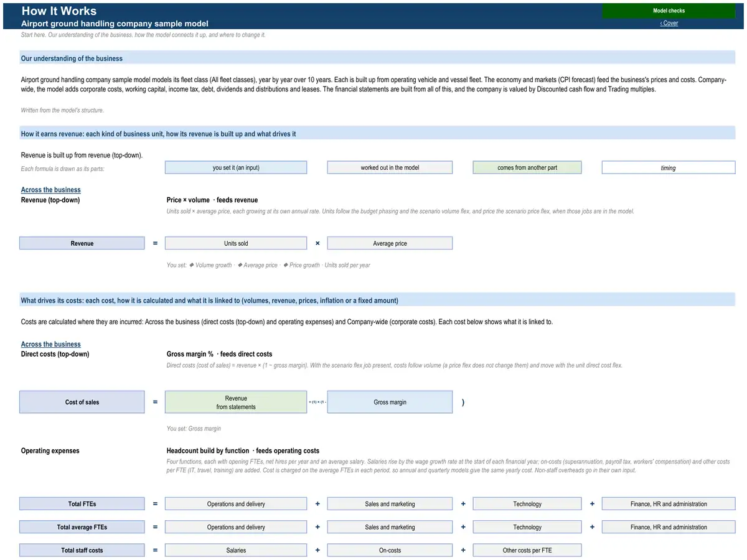Click Sales and marketing in Total average FTEs row

click(390, 527)
